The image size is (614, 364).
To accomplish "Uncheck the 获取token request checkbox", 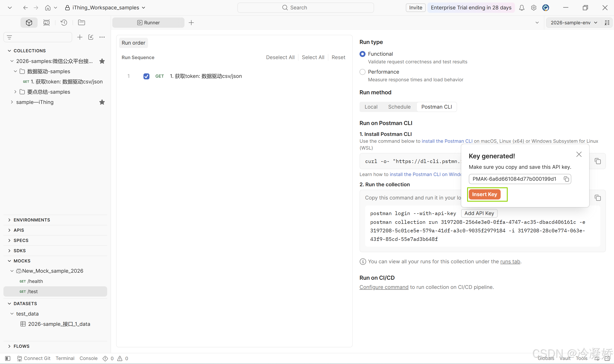I will (146, 76).
